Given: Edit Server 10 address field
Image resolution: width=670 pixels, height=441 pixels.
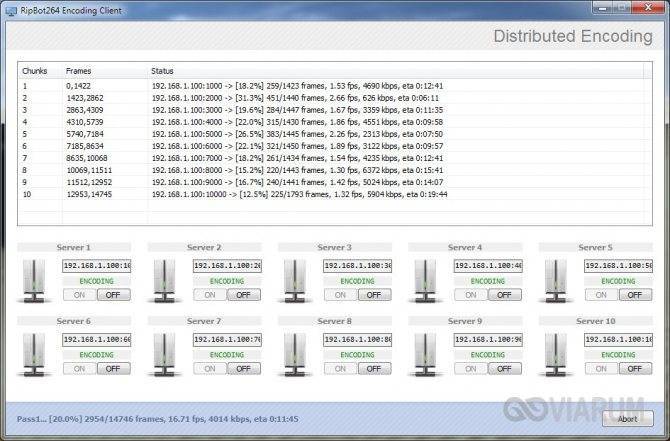Looking at the screenshot, I should tap(618, 340).
